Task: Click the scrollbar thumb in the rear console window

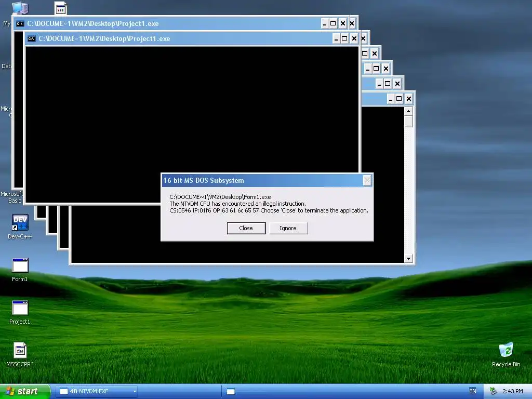Action: tap(408, 122)
